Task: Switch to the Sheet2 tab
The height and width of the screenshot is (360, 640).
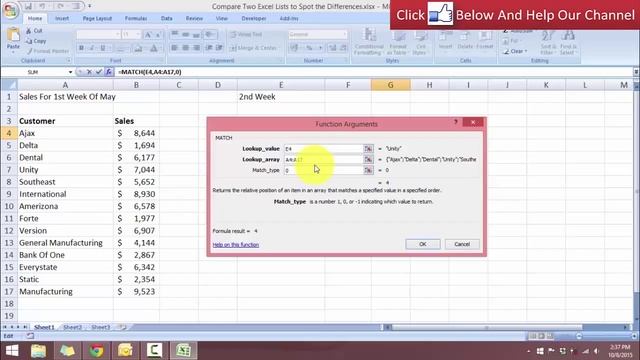Action: [73, 327]
